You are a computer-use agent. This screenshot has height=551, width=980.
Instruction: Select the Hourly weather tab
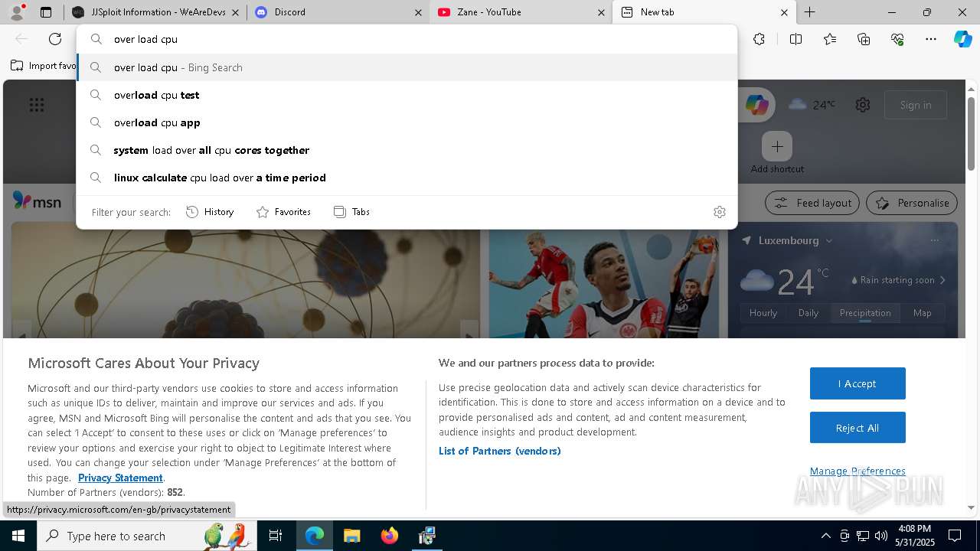point(763,313)
